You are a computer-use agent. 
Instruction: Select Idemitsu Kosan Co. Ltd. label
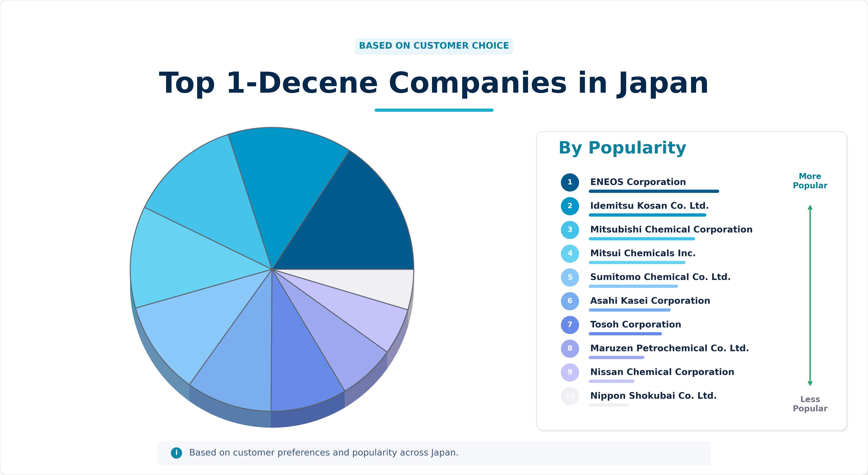point(649,206)
